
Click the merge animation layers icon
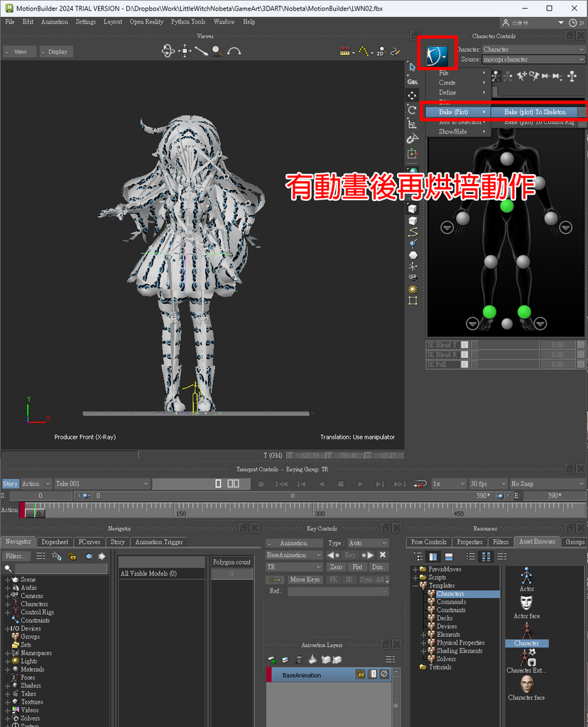coord(312,660)
